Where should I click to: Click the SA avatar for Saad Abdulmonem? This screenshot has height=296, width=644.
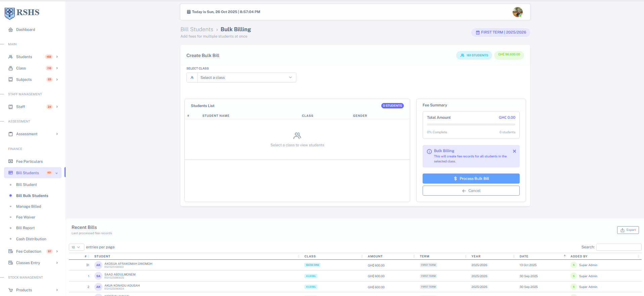98,276
